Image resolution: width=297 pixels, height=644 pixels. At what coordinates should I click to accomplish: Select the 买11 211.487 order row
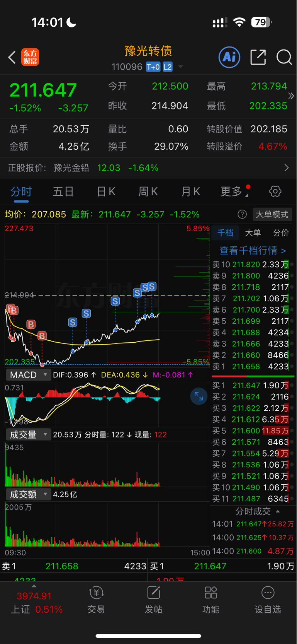point(253,499)
